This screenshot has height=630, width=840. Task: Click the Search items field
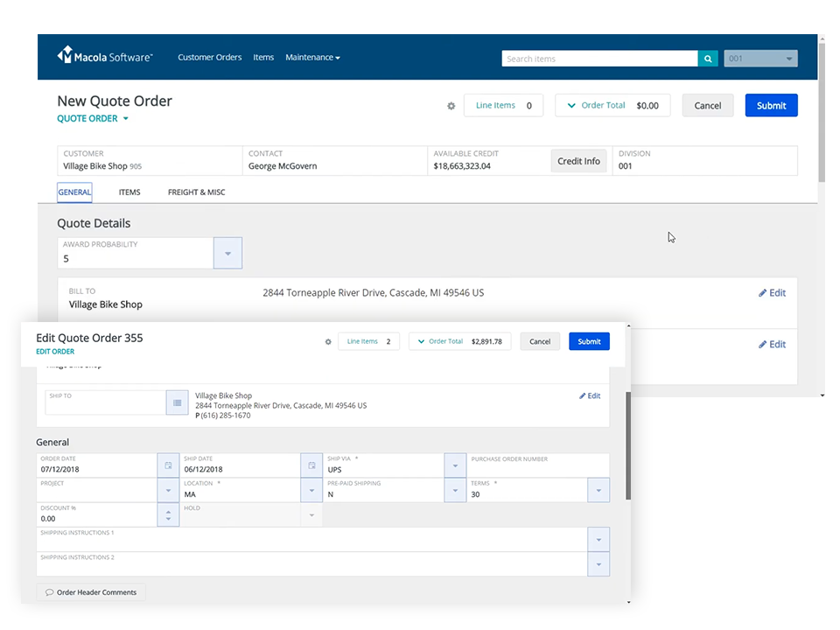click(x=599, y=59)
